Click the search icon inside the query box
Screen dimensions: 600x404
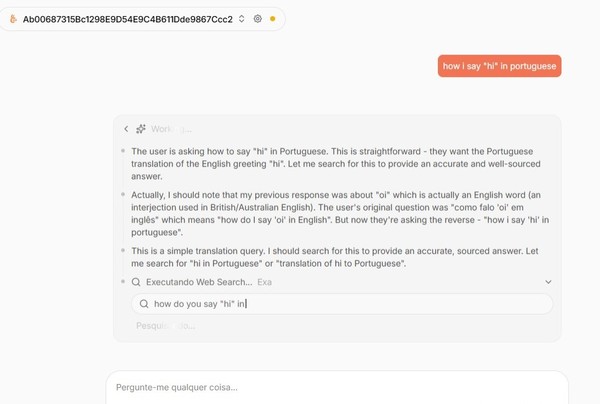click(144, 304)
